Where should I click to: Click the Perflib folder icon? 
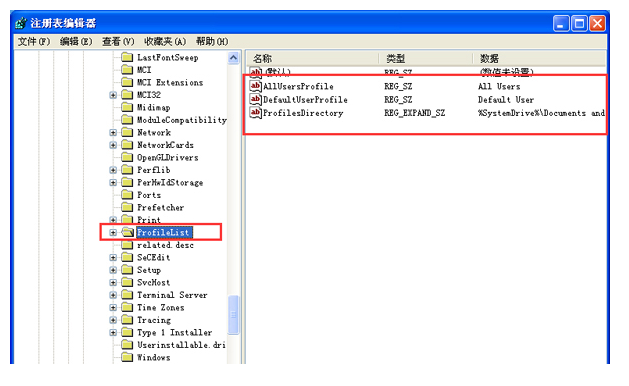click(x=127, y=170)
